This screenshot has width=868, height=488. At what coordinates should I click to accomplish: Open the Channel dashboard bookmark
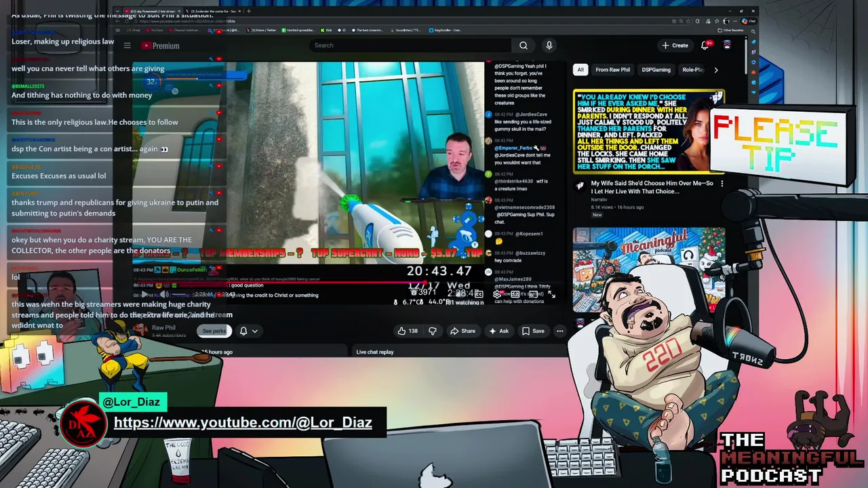point(184,30)
